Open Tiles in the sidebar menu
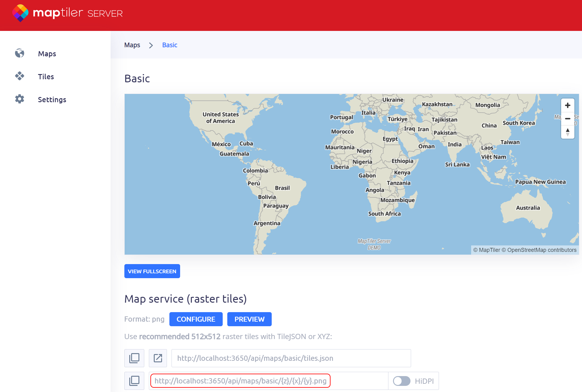582x392 pixels. 46,77
